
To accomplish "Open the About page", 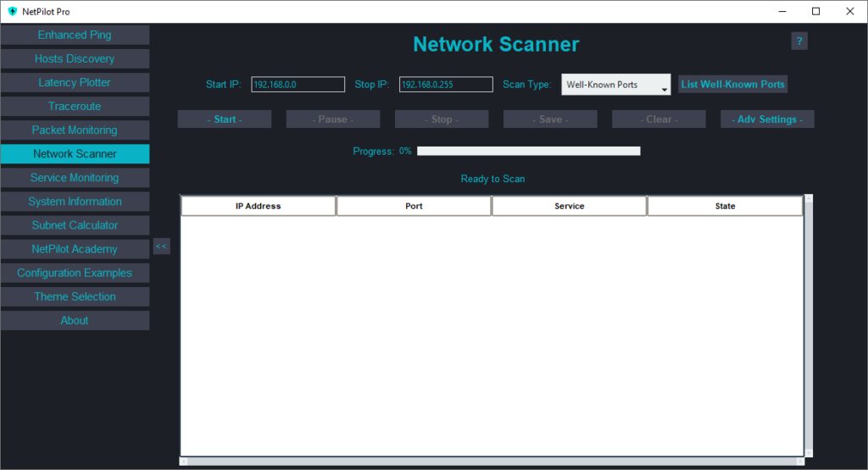I will 75,320.
